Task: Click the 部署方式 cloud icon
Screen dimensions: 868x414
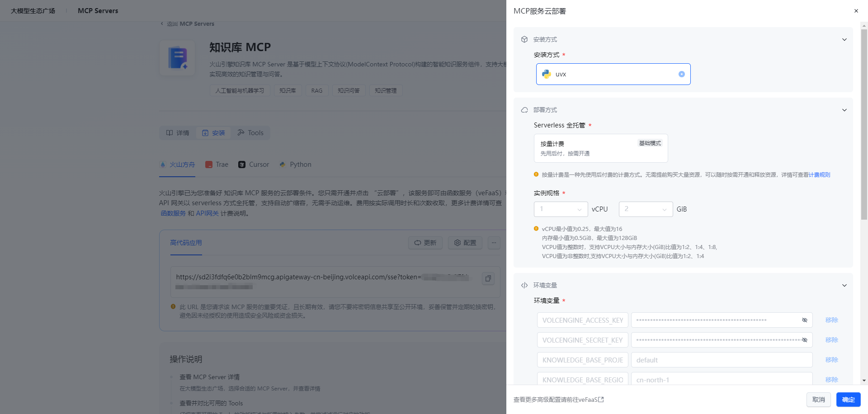Action: click(x=524, y=110)
